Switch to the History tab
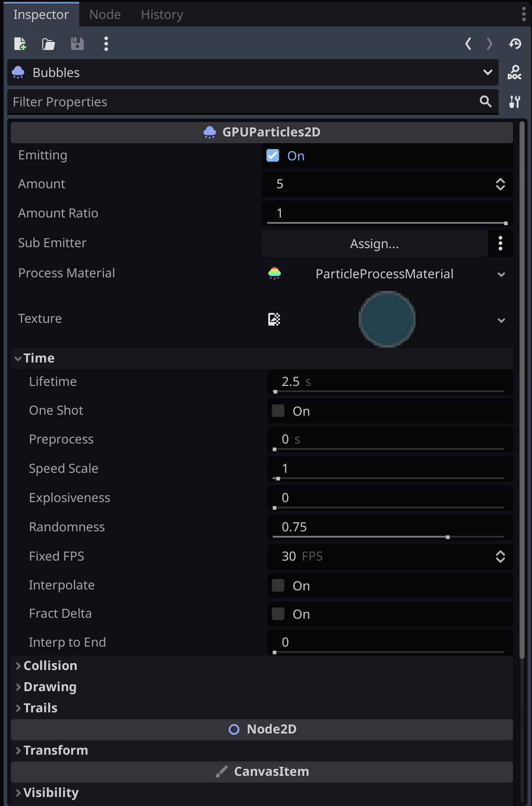This screenshot has width=532, height=806. coord(162,14)
